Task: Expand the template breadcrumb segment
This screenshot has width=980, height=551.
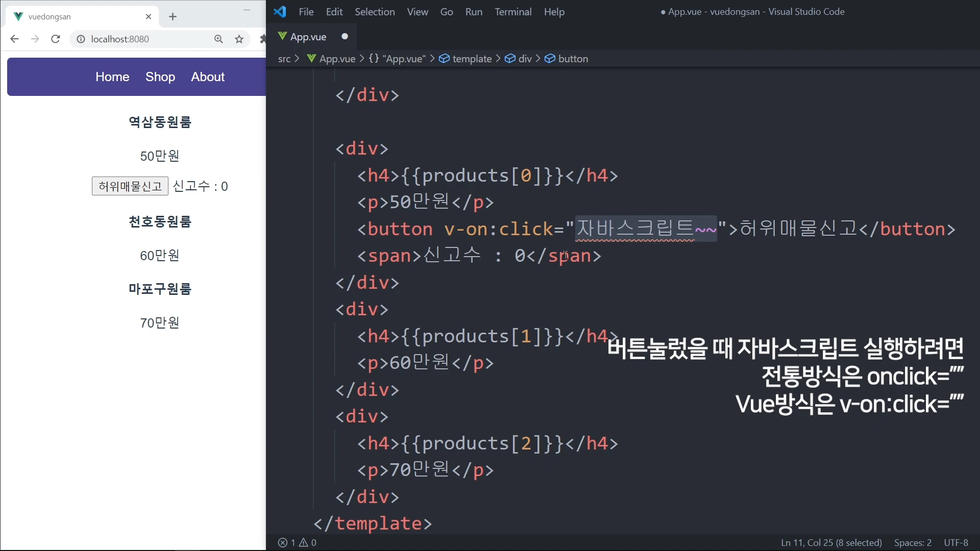Action: 472,59
